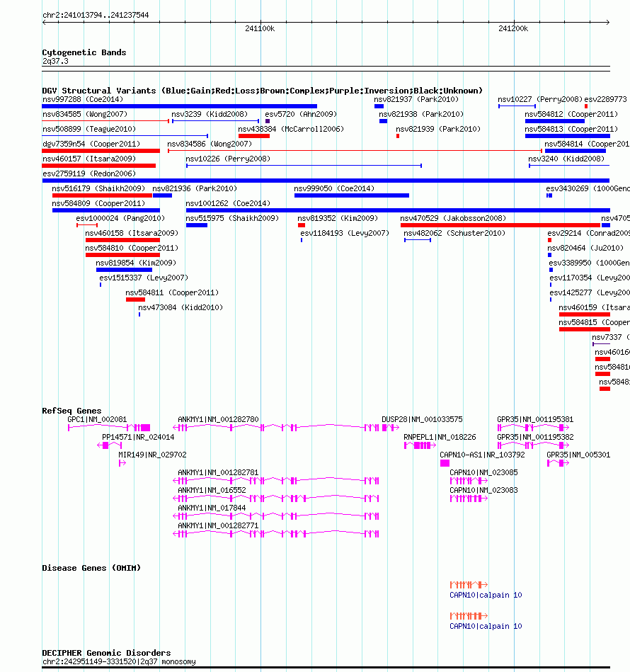Open variant nsv834586 (Wong2007) label
The image size is (630, 672).
pos(210,144)
